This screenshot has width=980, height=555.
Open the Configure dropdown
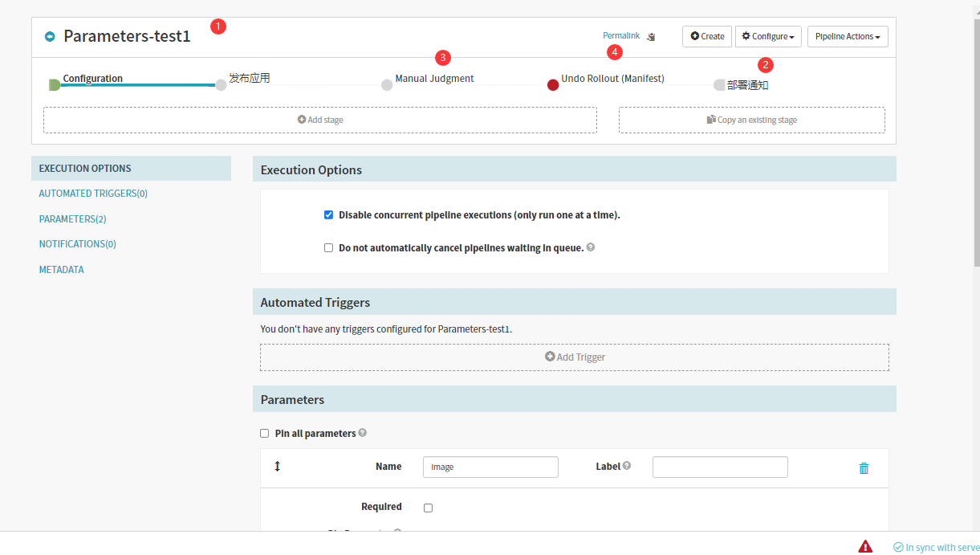[768, 36]
